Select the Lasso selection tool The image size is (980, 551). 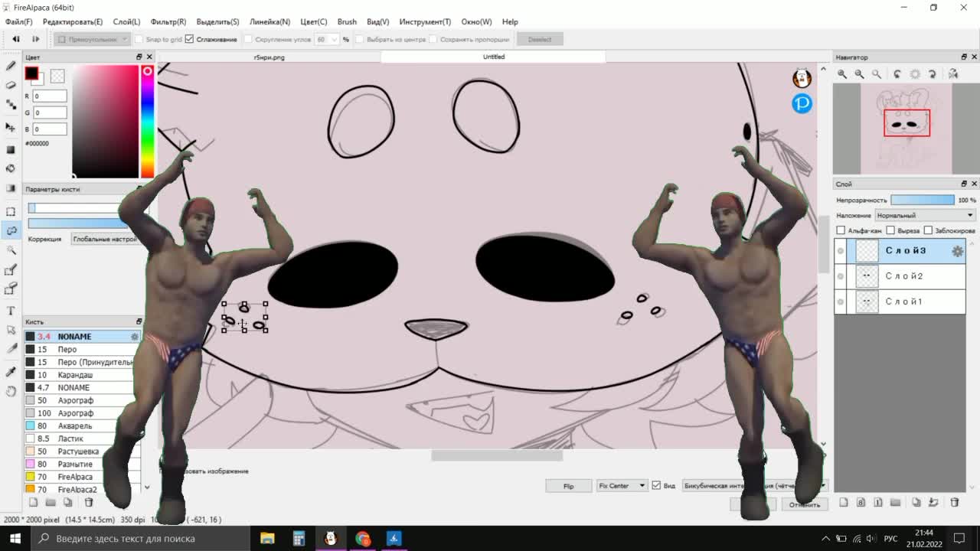(11, 230)
